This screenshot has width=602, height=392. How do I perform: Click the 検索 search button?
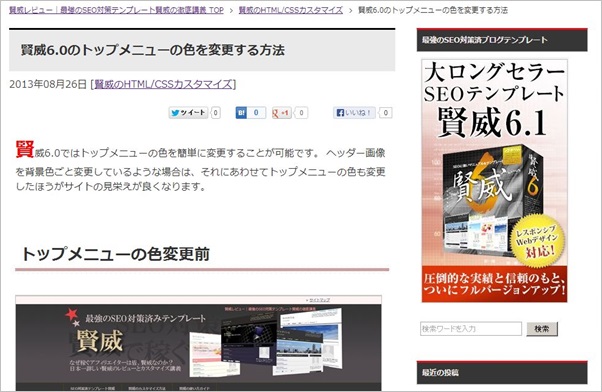click(x=542, y=329)
